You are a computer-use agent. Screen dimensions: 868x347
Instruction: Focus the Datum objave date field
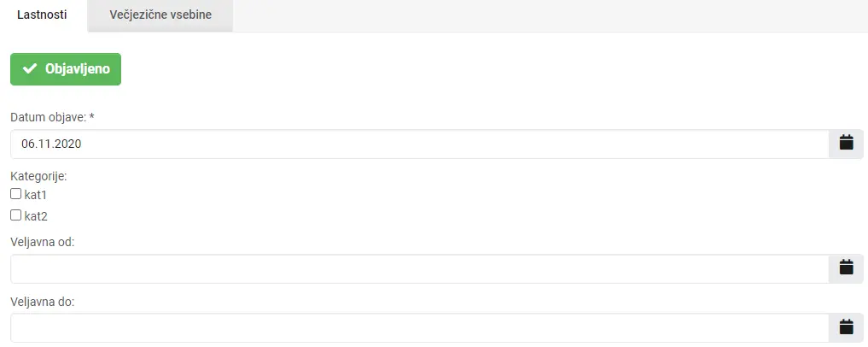(x=420, y=144)
